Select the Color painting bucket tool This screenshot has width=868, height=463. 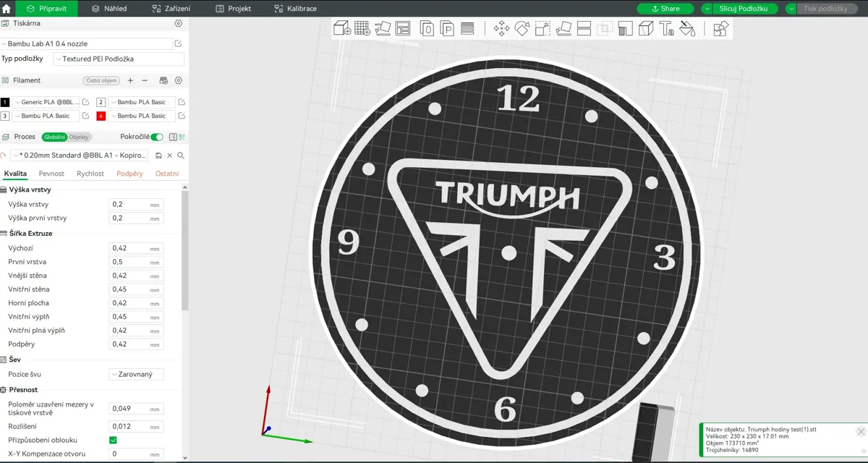(688, 28)
